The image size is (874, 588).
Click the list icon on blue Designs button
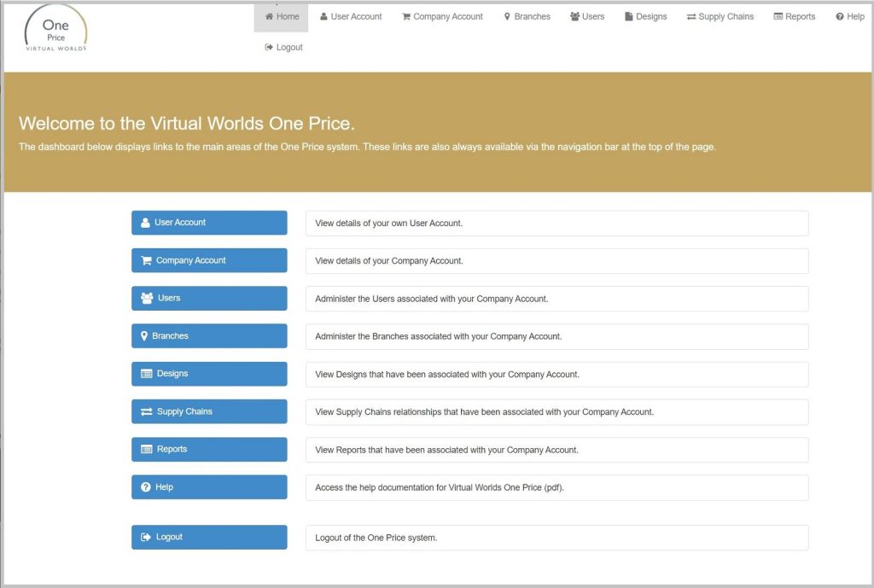(x=147, y=374)
